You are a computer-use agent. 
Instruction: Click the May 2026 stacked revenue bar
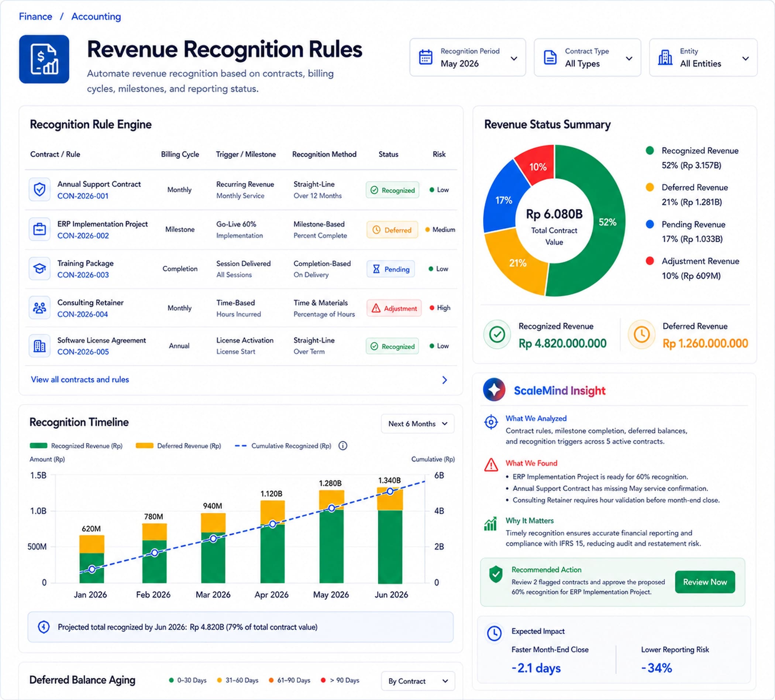(331, 536)
